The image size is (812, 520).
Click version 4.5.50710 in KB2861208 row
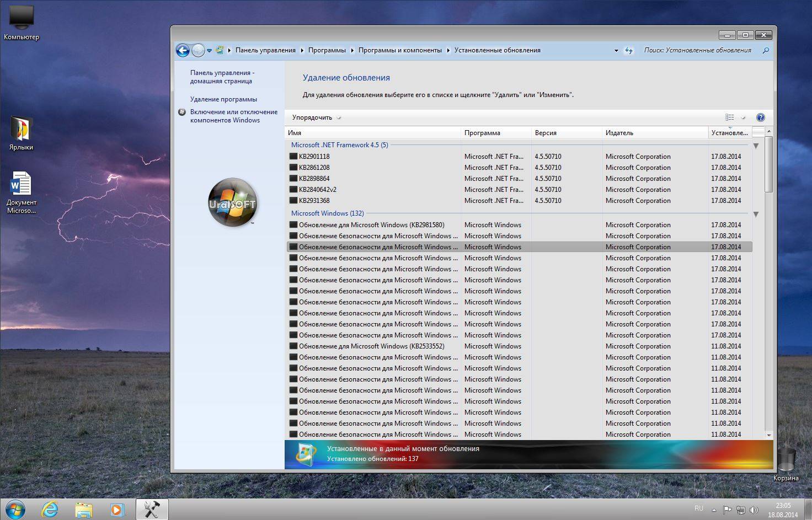(548, 168)
